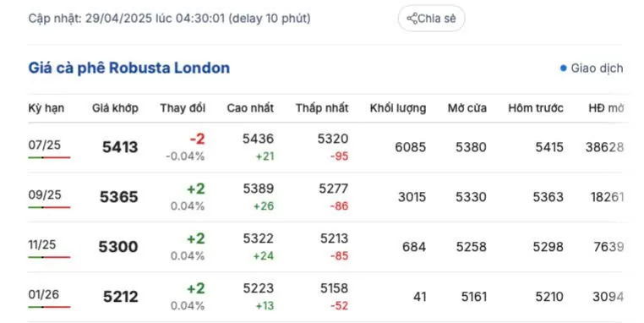Select the 01/26 contract term

(44, 294)
